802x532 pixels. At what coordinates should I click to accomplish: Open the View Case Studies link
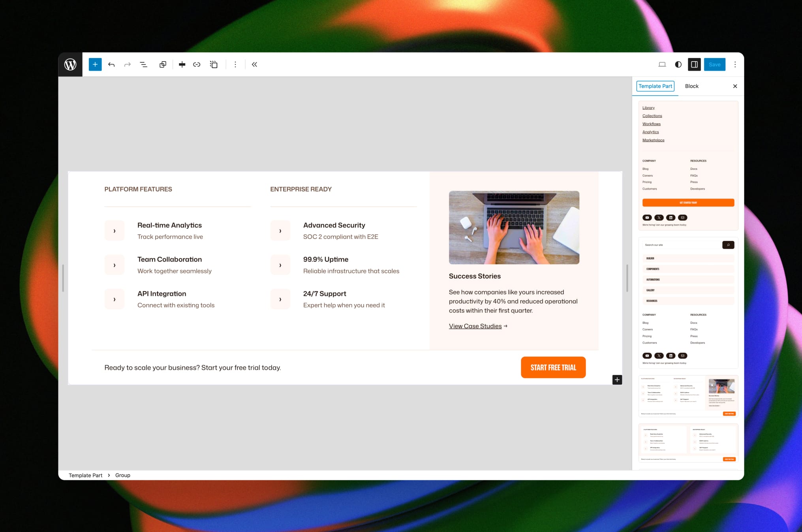475,326
